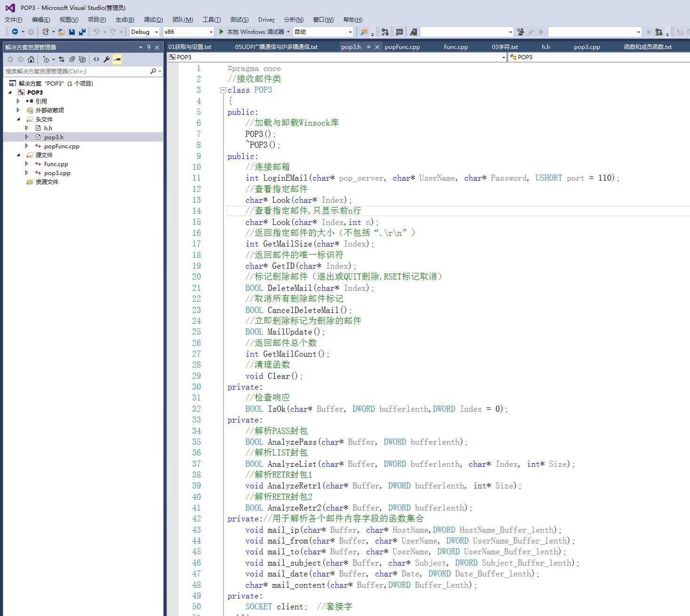Open the 编辑(E) menu
Screen dimensions: 690x616
41,19
